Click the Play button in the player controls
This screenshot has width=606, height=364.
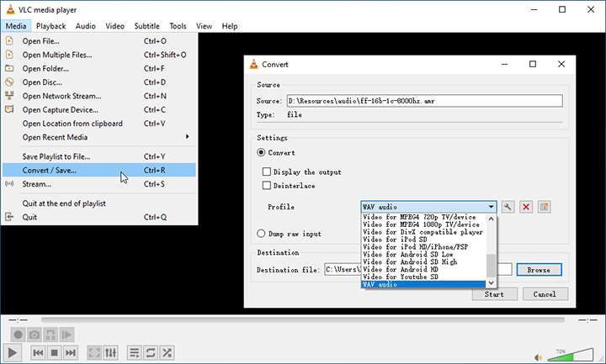13,352
